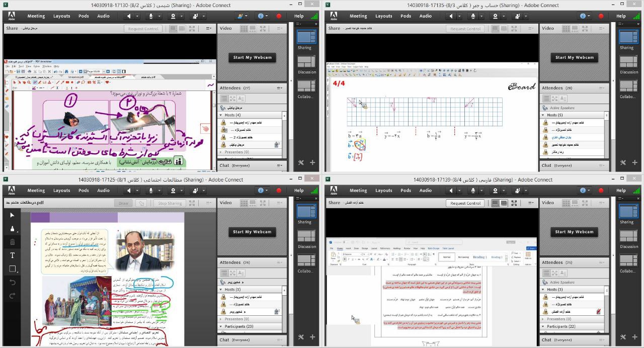The height and width of the screenshot is (348, 644).
Task: Select the Text tool in bottom-left window's whiteboard toolbar
Action: [13, 255]
